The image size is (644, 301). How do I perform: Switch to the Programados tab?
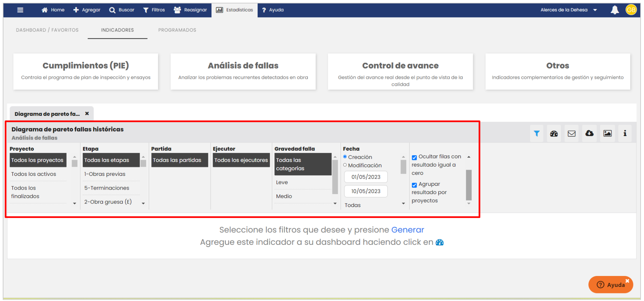pyautogui.click(x=177, y=30)
